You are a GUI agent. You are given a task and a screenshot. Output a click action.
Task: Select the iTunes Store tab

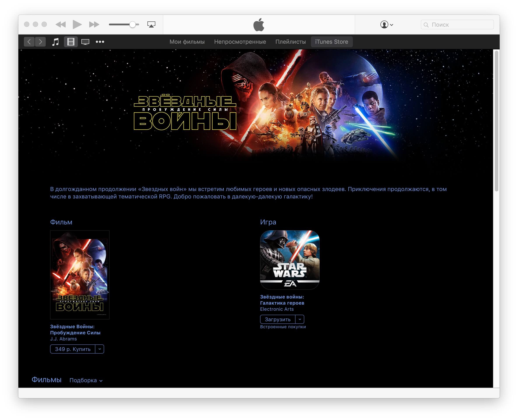tap(332, 42)
